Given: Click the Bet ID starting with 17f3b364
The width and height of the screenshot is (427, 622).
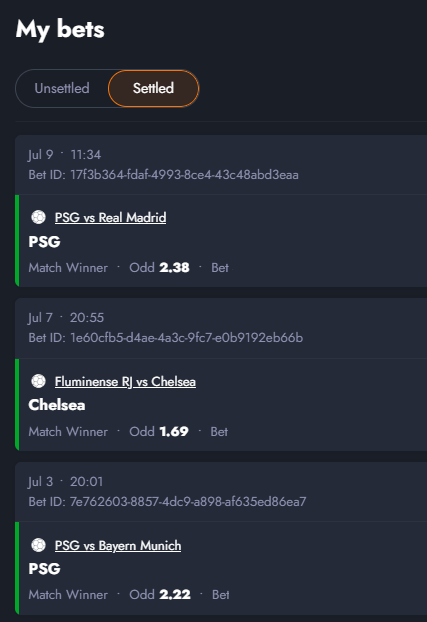Looking at the screenshot, I should click(x=163, y=175).
